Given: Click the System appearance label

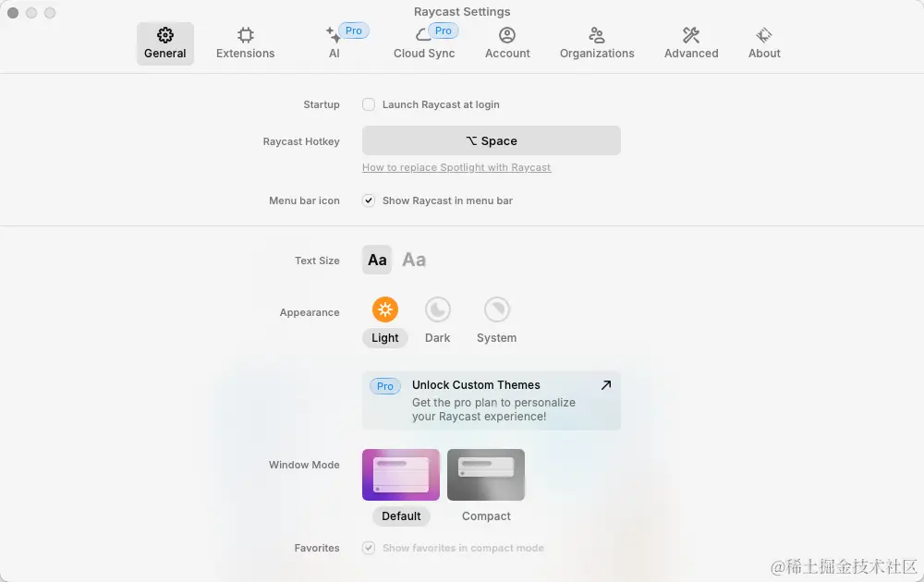Looking at the screenshot, I should [497, 337].
